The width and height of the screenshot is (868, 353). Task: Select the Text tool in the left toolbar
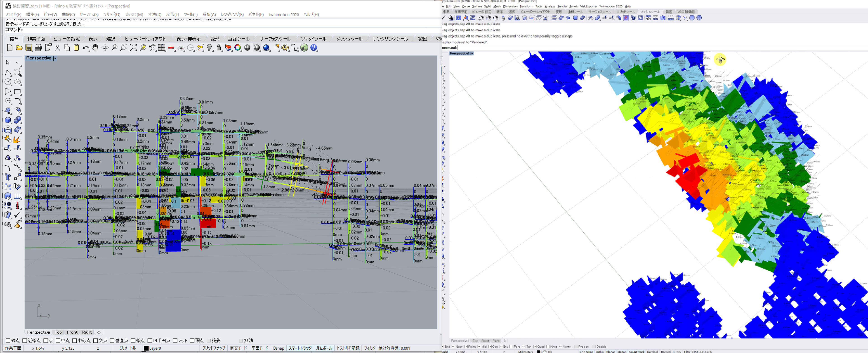coord(8,177)
